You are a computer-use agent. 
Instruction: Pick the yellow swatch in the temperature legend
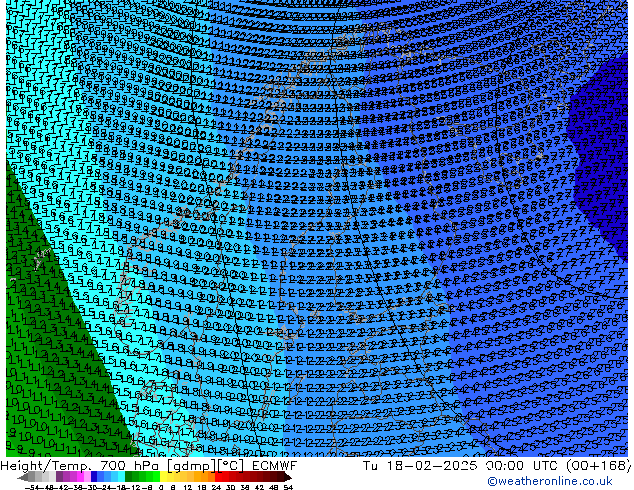coord(164,477)
